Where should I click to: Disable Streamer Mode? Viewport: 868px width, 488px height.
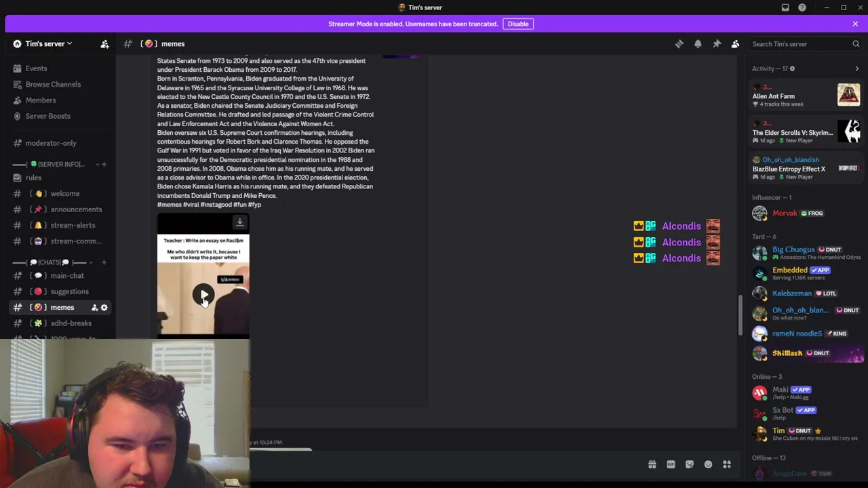point(518,24)
